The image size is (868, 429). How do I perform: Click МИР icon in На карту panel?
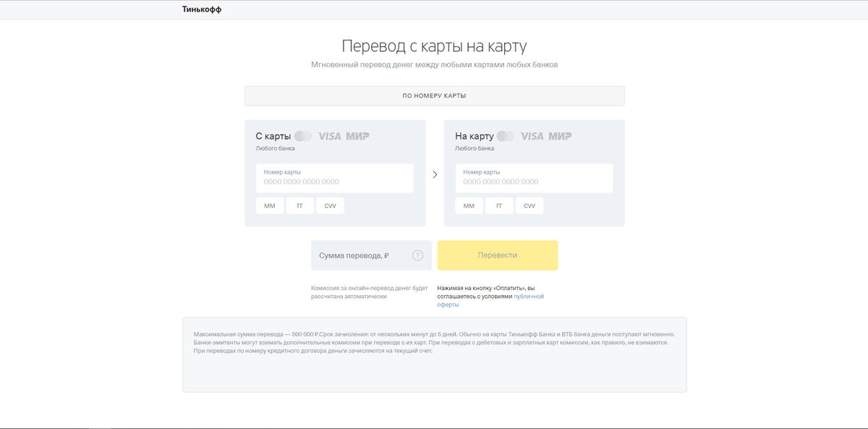[560, 136]
